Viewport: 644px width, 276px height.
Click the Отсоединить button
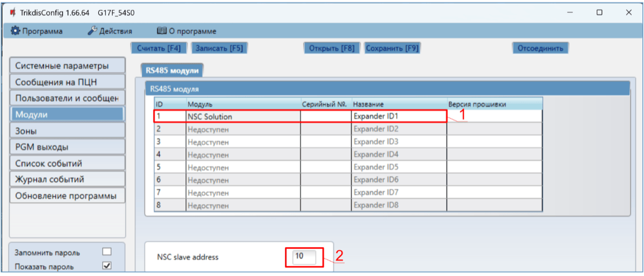539,48
